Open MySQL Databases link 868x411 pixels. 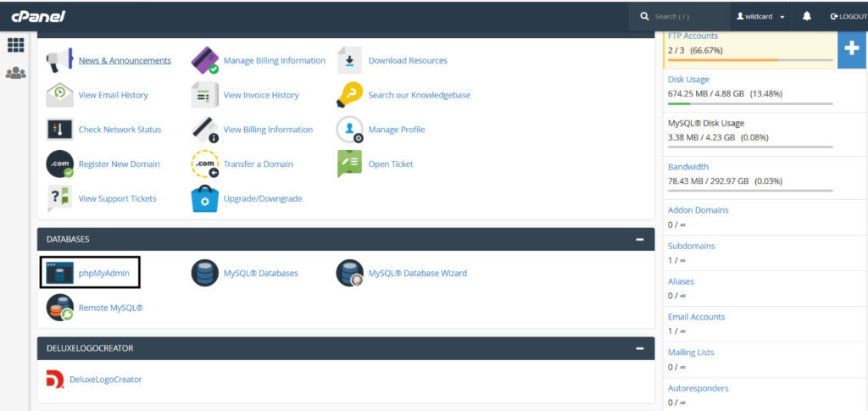click(261, 273)
